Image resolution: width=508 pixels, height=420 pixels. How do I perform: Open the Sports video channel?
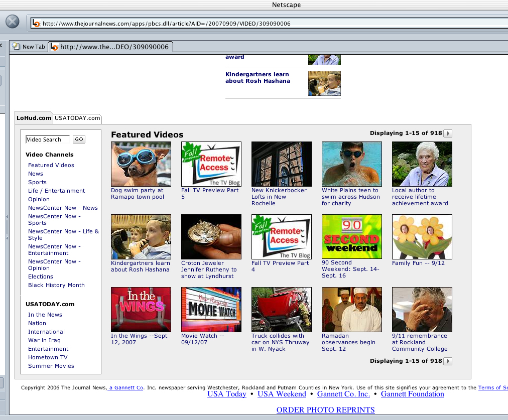[37, 182]
